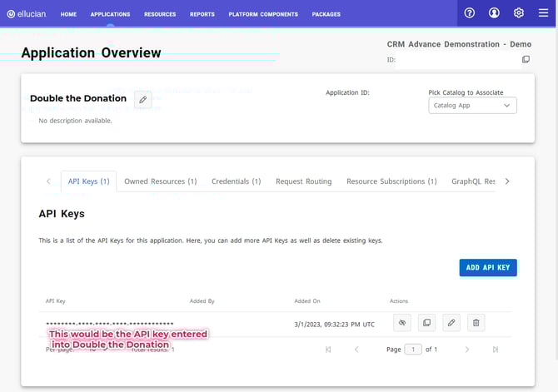Click the page number input field
The height and width of the screenshot is (392, 558).
pos(413,350)
